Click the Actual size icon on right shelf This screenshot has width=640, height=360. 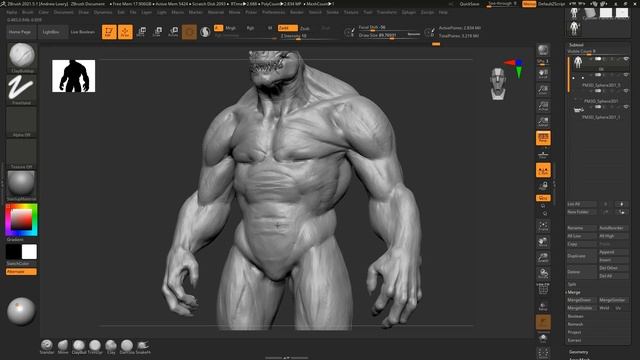tap(543, 106)
